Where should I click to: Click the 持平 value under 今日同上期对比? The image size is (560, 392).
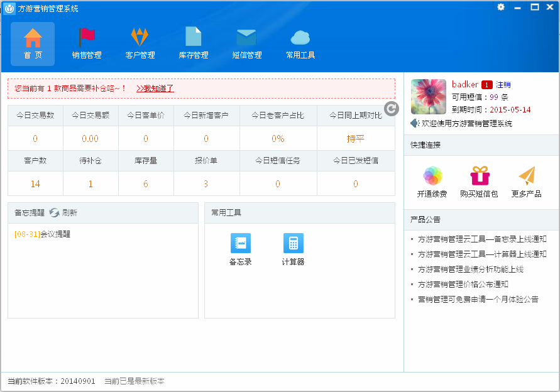355,139
